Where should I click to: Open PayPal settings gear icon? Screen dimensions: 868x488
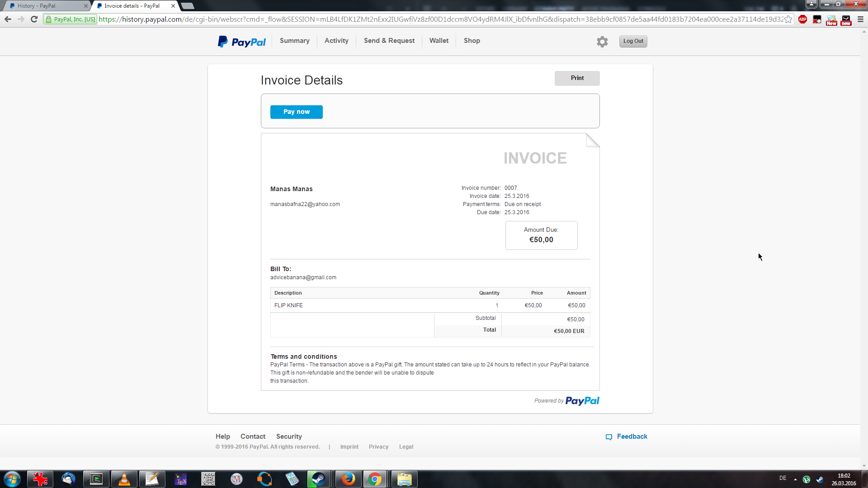[602, 42]
